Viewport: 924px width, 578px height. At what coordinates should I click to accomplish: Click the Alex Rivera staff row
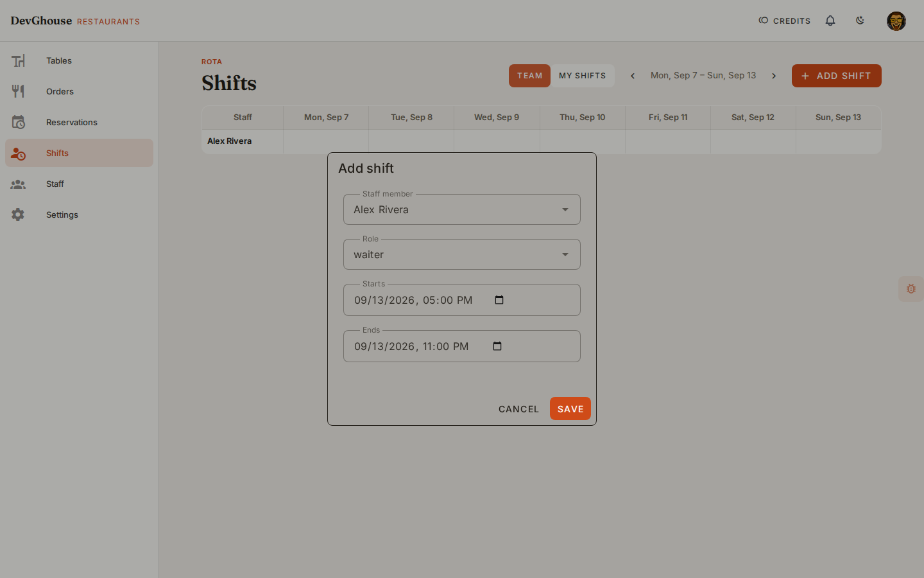click(x=542, y=141)
